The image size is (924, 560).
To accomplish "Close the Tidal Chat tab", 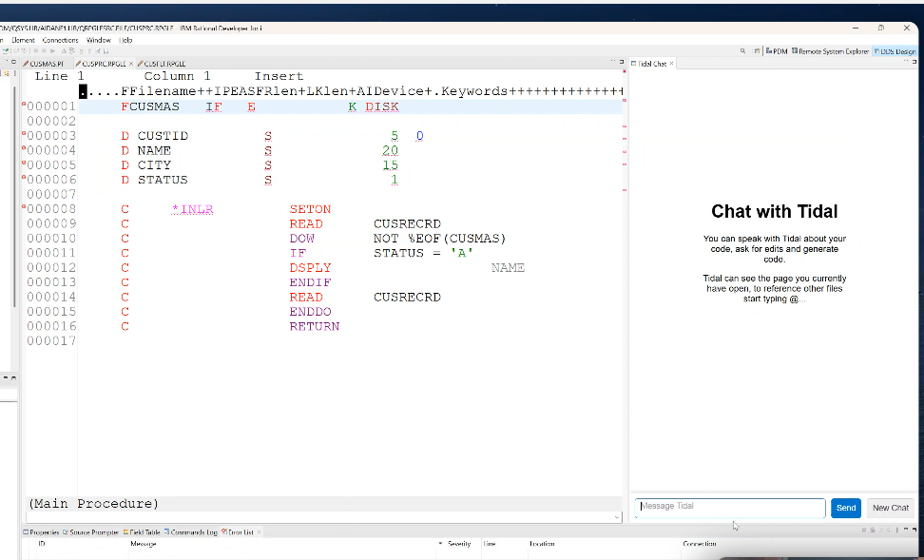I will click(672, 64).
